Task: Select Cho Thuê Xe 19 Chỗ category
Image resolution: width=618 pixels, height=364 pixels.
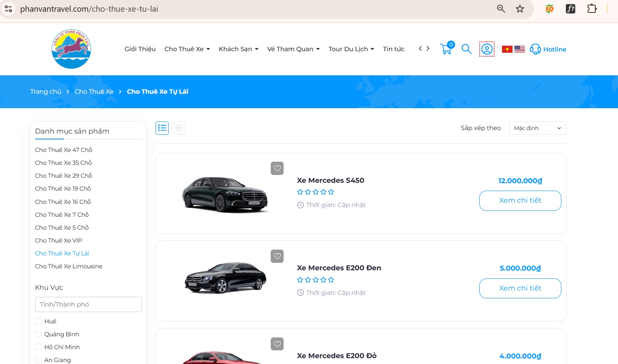Action: click(x=63, y=188)
